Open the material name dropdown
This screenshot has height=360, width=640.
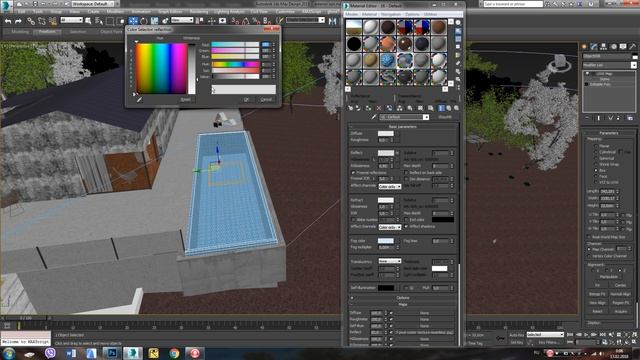click(x=404, y=117)
